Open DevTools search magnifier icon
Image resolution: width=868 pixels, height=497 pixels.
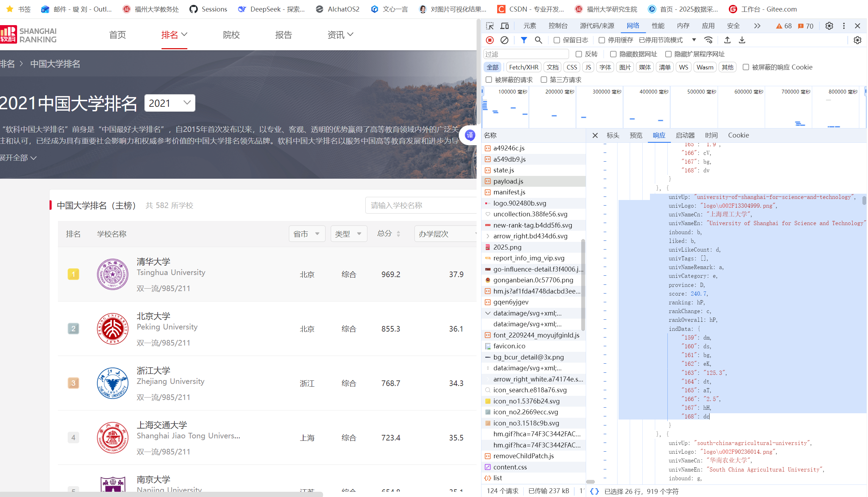(x=538, y=40)
